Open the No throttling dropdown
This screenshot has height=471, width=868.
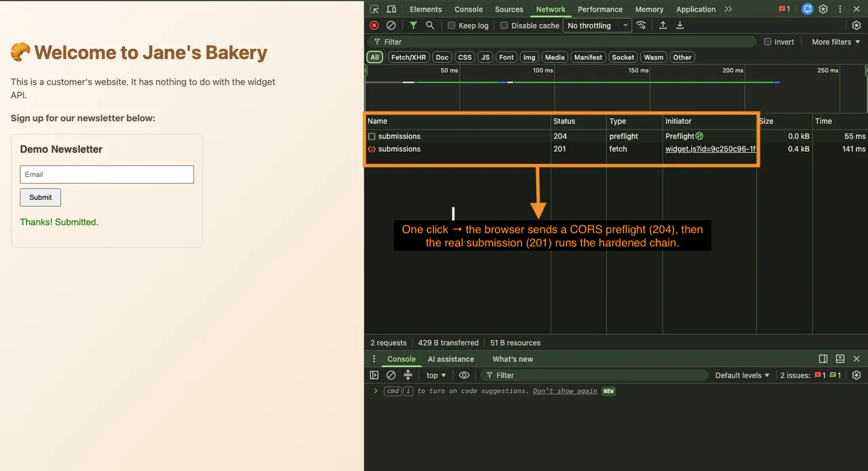point(597,26)
